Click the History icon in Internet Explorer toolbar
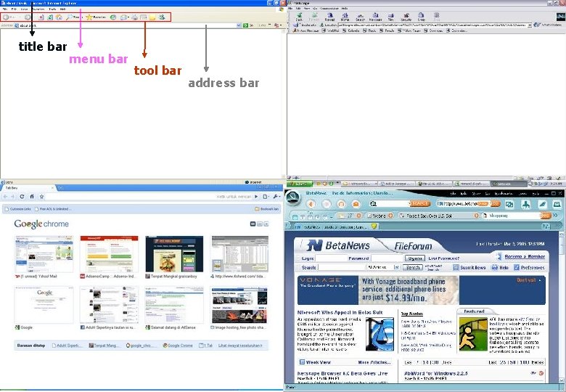 (113, 17)
